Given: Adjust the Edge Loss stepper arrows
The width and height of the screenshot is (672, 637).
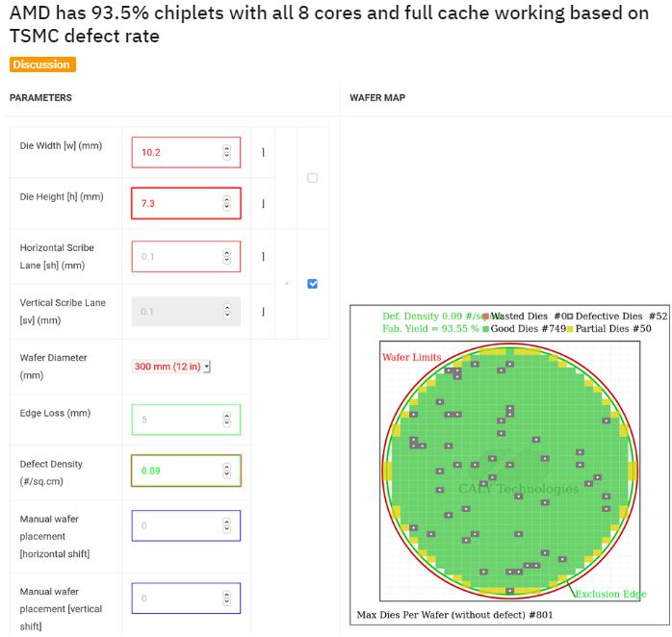Looking at the screenshot, I should (x=226, y=420).
